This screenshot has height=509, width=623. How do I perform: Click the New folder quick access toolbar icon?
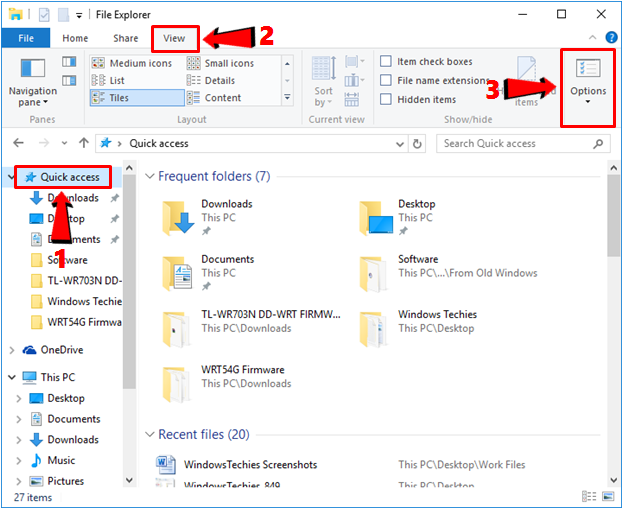(x=64, y=15)
